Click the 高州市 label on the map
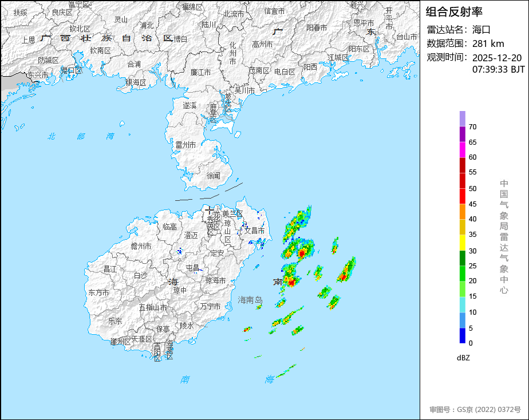Viewport: 529px width, 420px height. 262,44
